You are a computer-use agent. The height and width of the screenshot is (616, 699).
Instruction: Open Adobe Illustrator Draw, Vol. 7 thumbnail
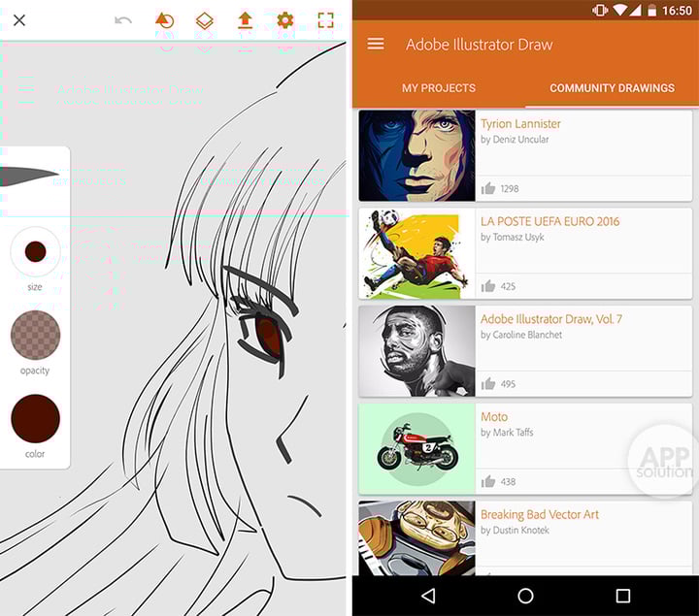[x=416, y=351]
